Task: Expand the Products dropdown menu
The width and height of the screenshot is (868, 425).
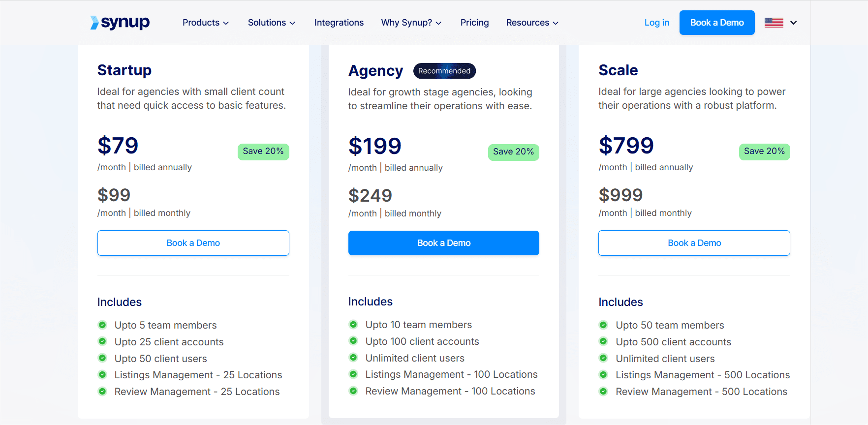Action: click(205, 23)
